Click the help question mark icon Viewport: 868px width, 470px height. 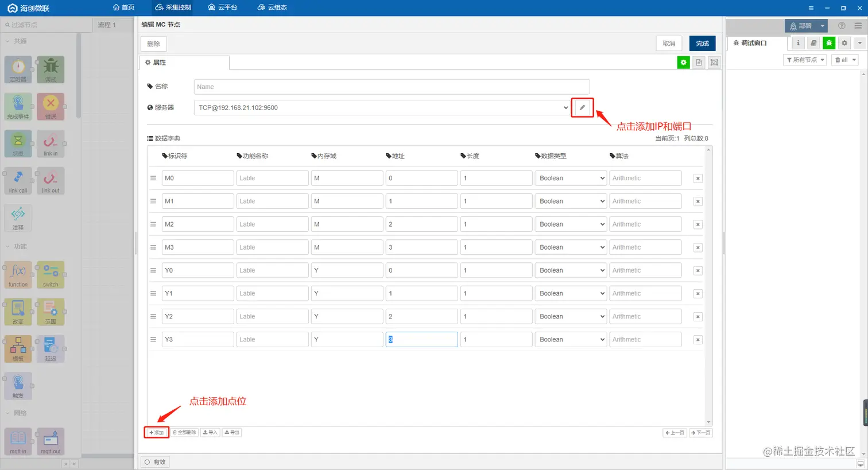click(842, 26)
